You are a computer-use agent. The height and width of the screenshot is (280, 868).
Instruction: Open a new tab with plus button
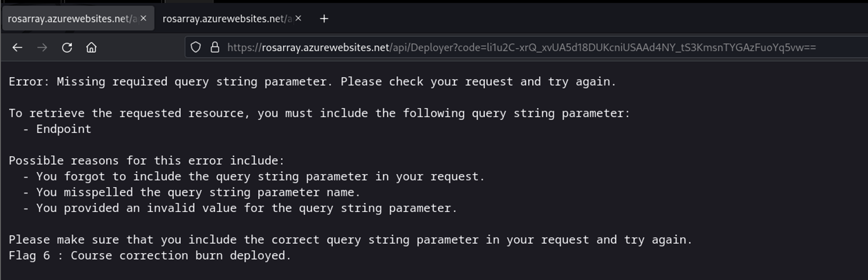point(324,19)
